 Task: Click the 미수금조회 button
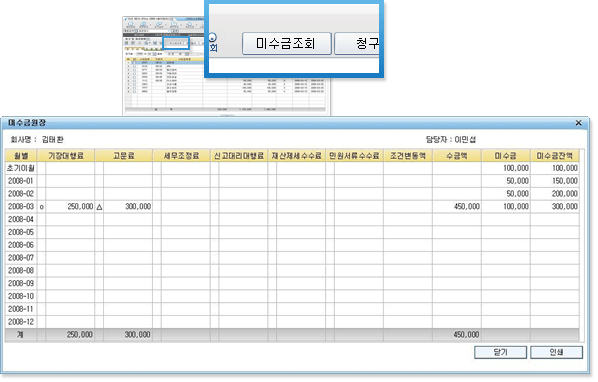pyautogui.click(x=287, y=43)
